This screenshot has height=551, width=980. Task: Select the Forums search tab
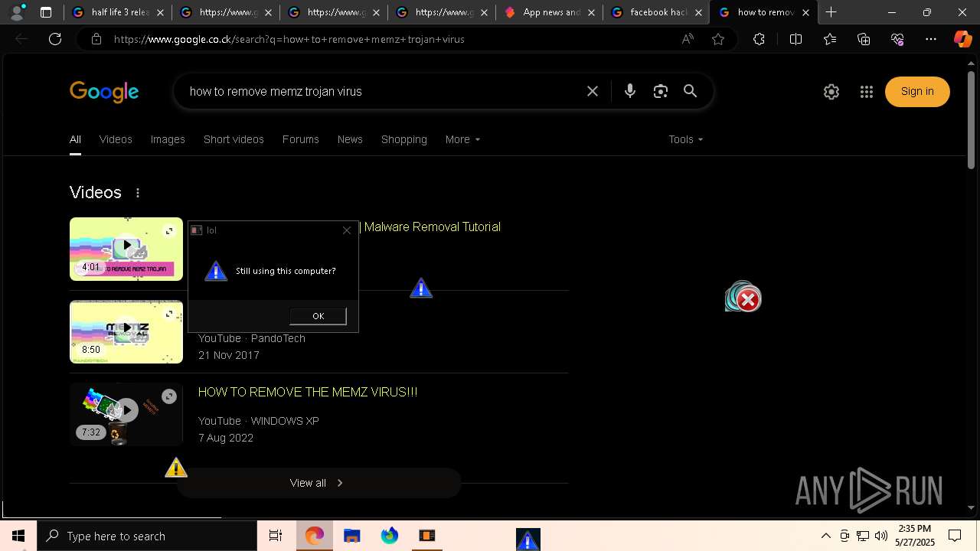(300, 139)
